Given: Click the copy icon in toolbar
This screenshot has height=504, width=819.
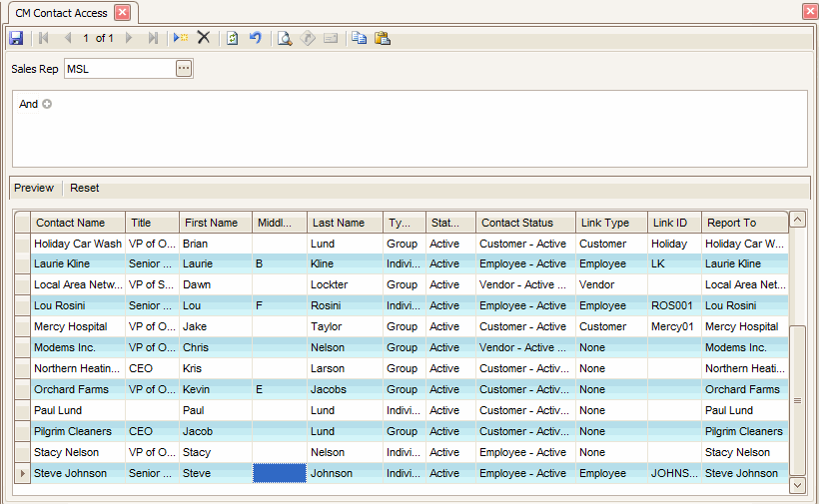Looking at the screenshot, I should point(359,38).
